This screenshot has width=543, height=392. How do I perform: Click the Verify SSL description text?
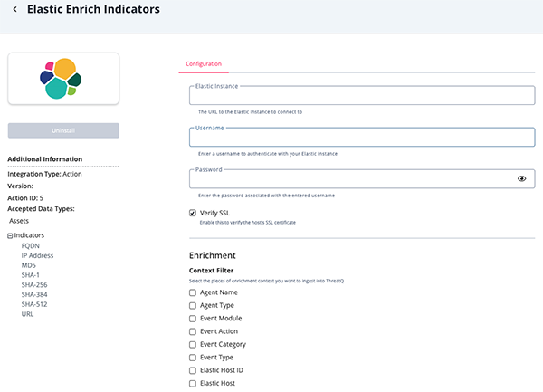[248, 223]
